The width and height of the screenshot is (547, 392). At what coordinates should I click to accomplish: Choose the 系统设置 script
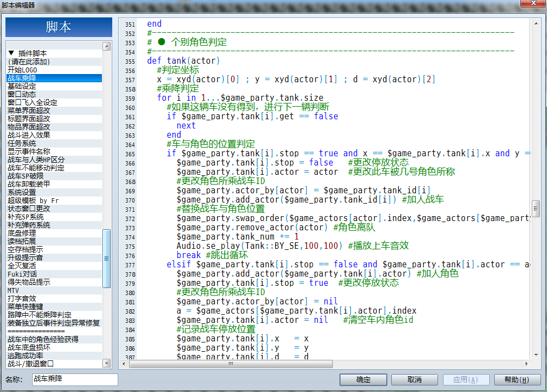click(x=54, y=192)
